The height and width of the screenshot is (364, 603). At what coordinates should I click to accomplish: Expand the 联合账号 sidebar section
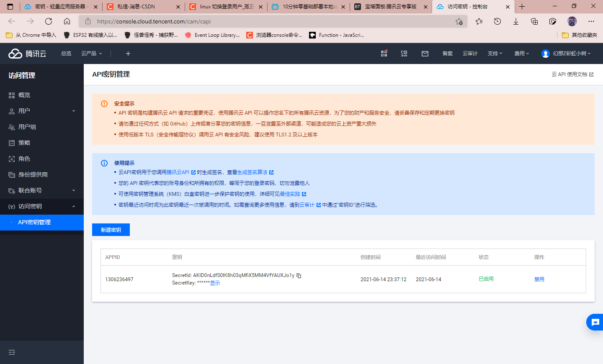(42, 190)
